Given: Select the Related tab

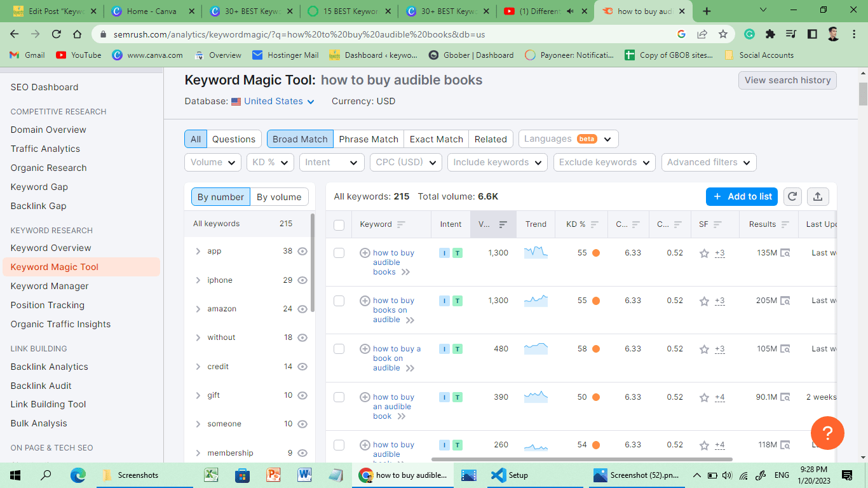Looking at the screenshot, I should point(491,139).
